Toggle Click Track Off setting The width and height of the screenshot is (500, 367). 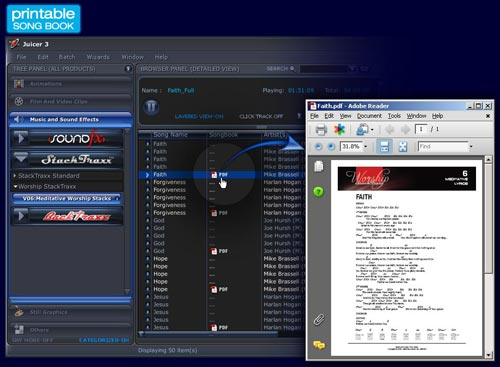click(x=261, y=116)
